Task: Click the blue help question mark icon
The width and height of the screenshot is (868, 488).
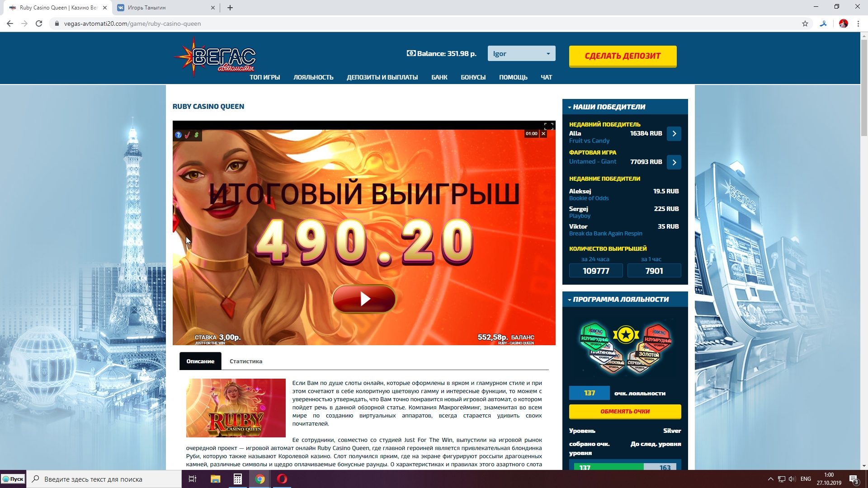Action: [x=178, y=135]
